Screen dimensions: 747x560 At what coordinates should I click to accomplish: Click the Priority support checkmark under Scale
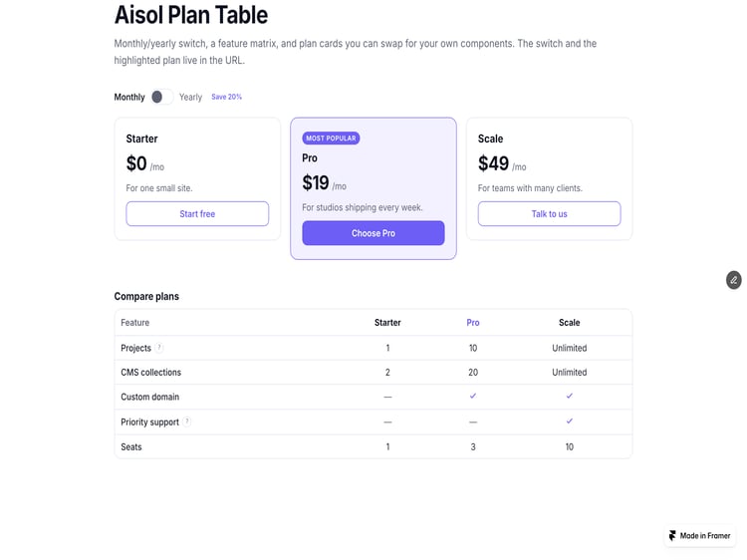570,420
